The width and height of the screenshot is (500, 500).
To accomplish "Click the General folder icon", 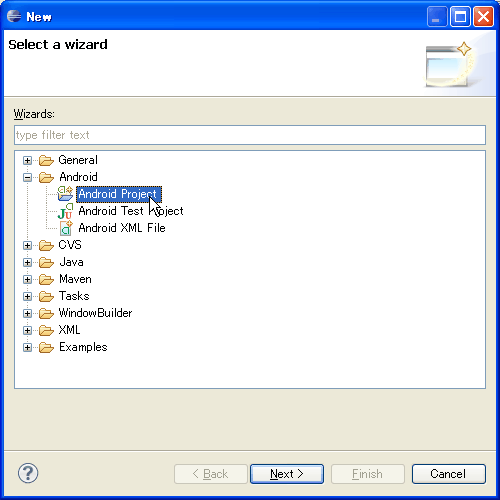I will (x=46, y=160).
